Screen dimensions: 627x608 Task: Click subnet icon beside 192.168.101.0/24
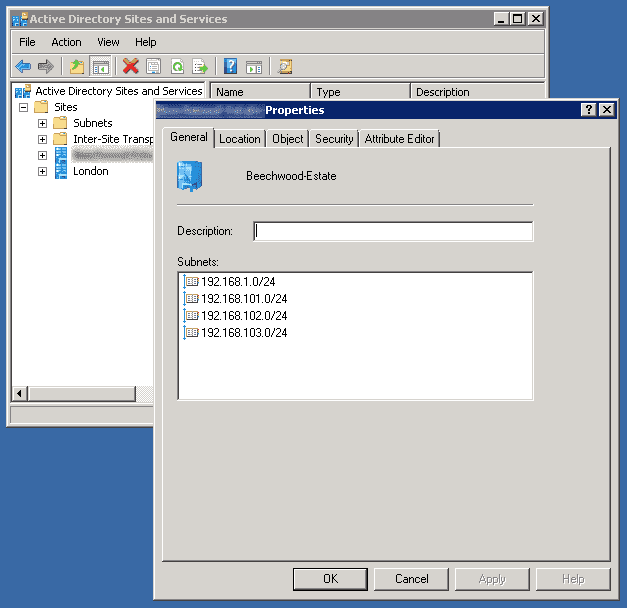pyautogui.click(x=191, y=298)
